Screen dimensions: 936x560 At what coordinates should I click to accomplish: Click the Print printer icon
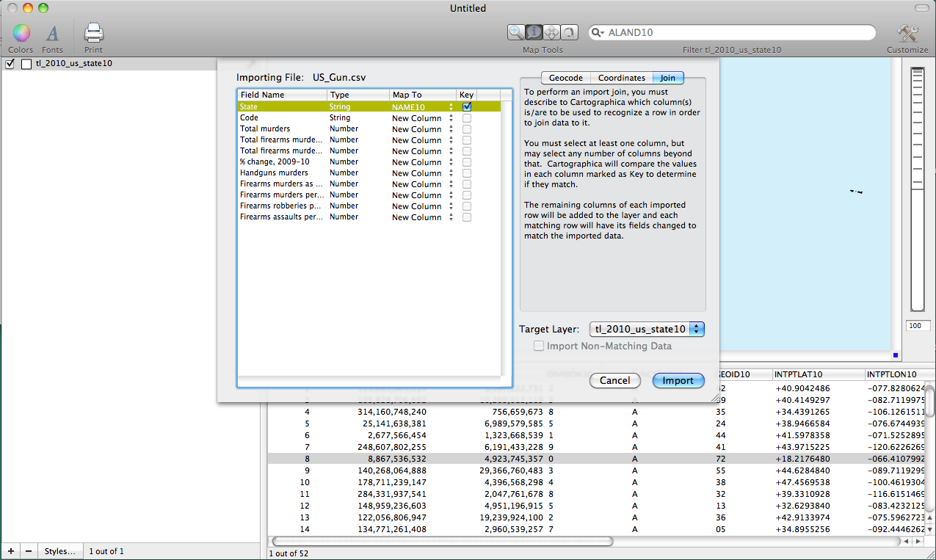(x=93, y=33)
